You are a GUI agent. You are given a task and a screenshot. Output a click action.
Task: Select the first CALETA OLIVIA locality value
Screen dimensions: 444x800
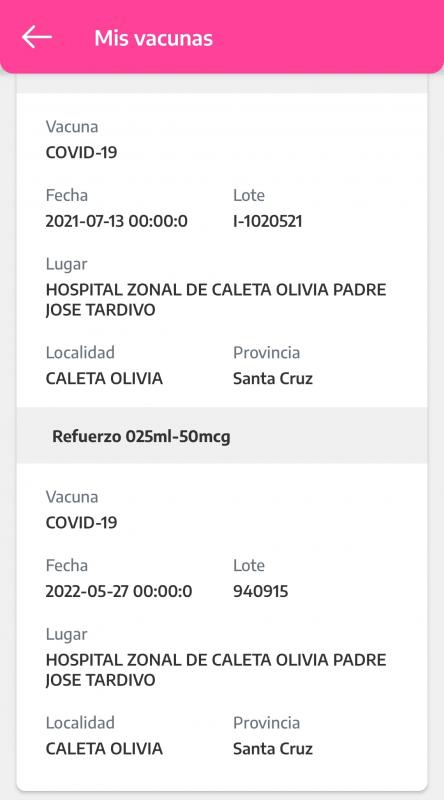click(104, 379)
